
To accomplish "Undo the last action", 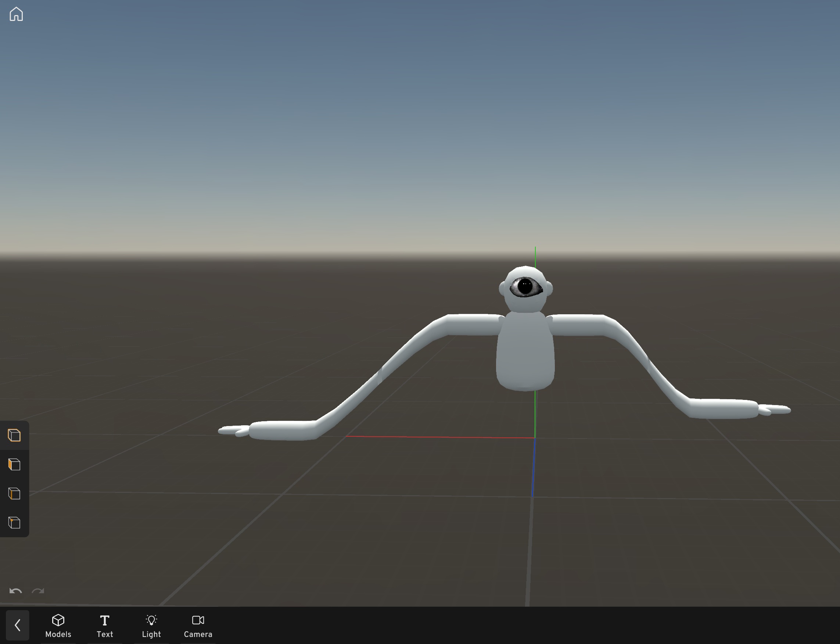I will pyautogui.click(x=15, y=591).
